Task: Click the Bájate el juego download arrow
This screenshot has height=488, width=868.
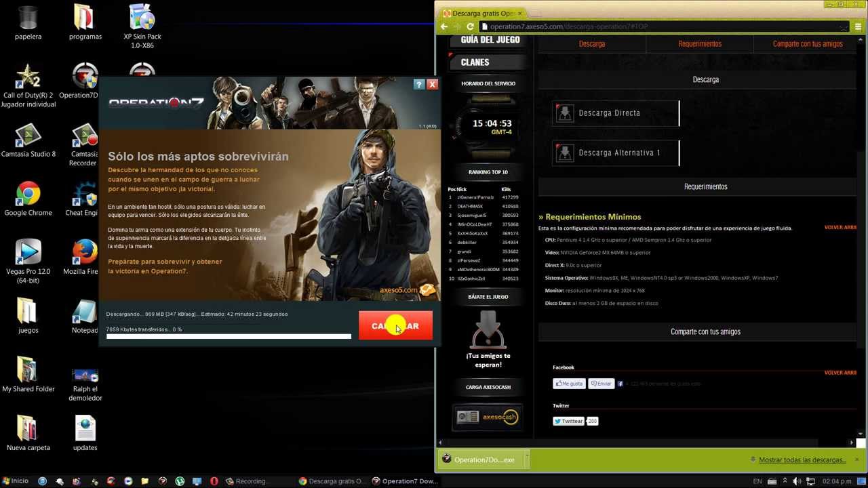Action: click(x=488, y=329)
